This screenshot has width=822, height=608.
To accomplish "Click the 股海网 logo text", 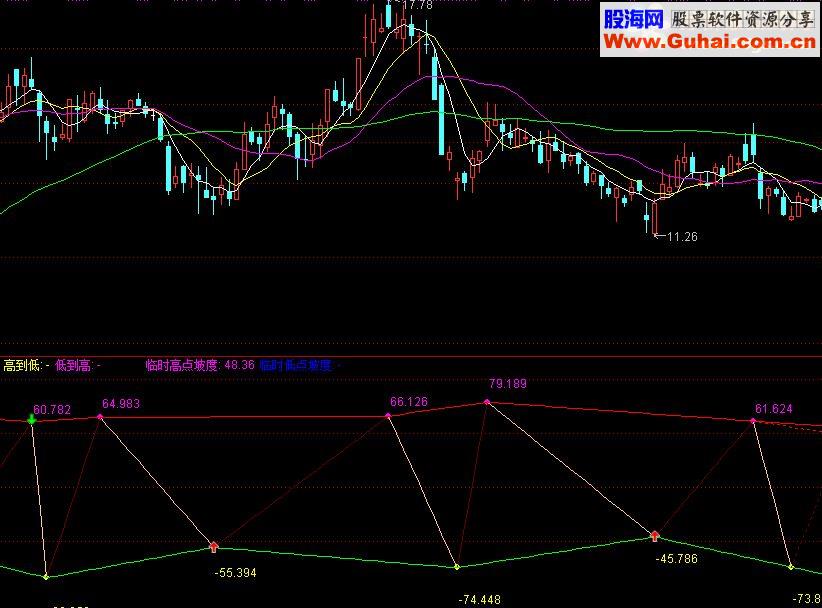I will tap(634, 19).
